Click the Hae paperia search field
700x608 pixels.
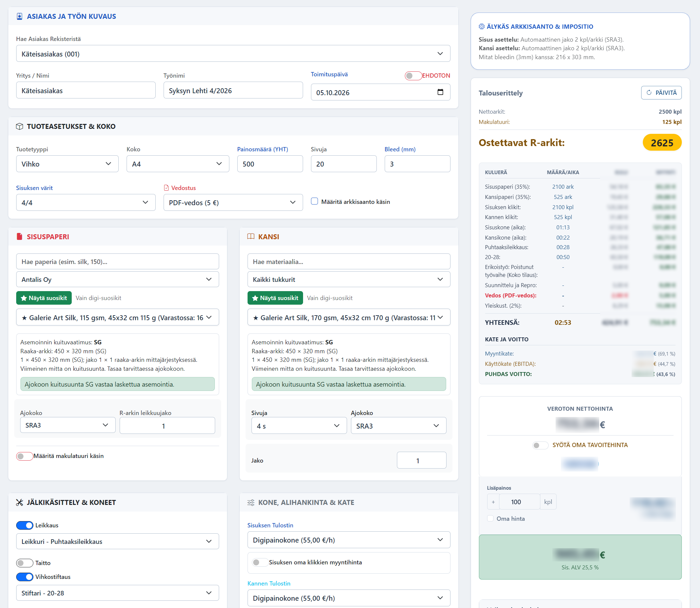117,262
